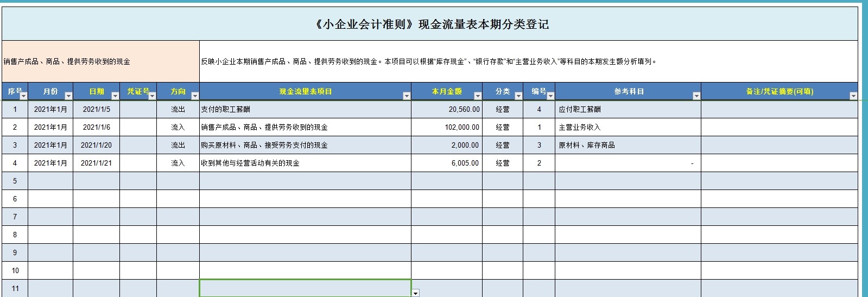Select the cell 购买原材料、商品、接受劳务支付的现金

click(305, 145)
